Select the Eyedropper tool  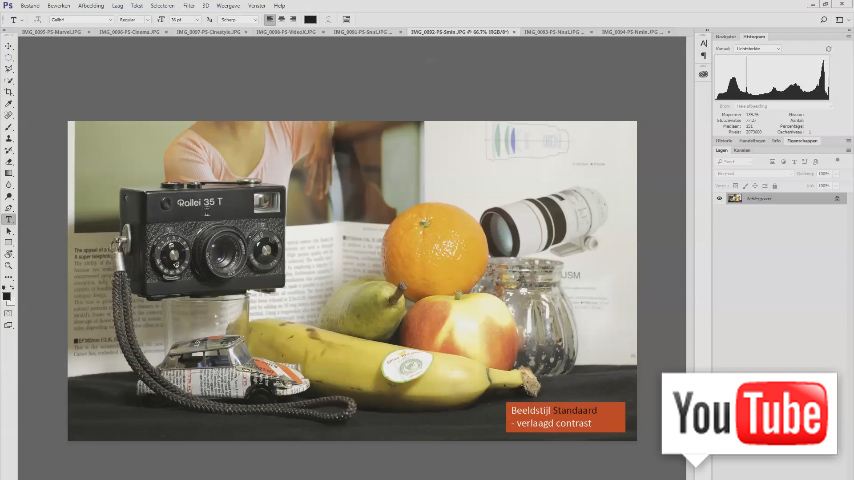coord(9,104)
